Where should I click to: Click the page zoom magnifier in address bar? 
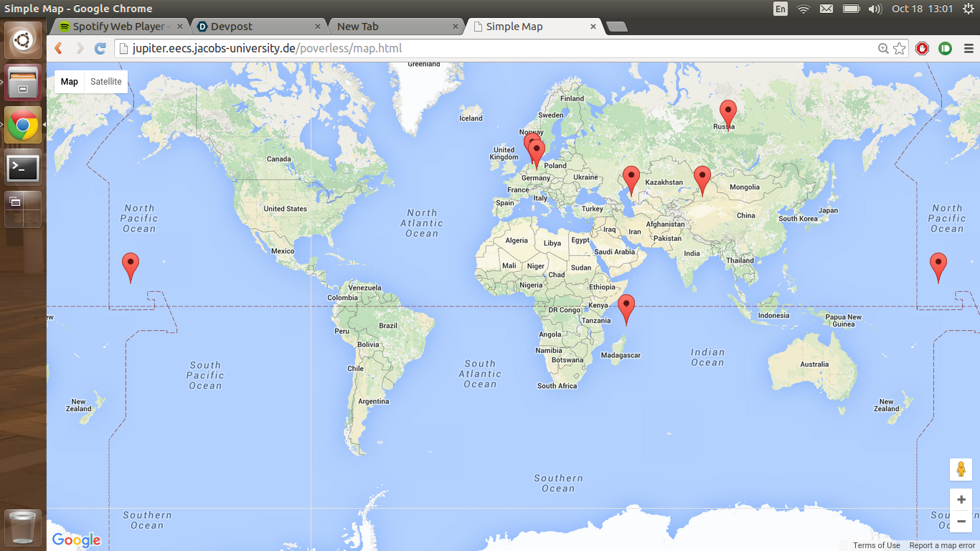pos(883,48)
